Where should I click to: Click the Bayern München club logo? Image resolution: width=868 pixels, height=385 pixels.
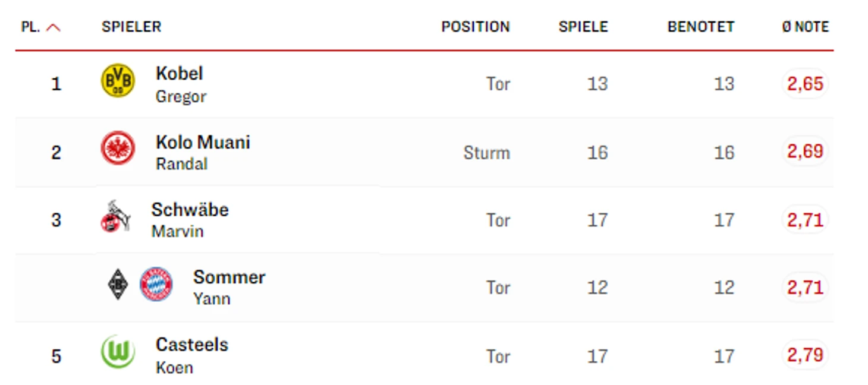[x=156, y=284]
